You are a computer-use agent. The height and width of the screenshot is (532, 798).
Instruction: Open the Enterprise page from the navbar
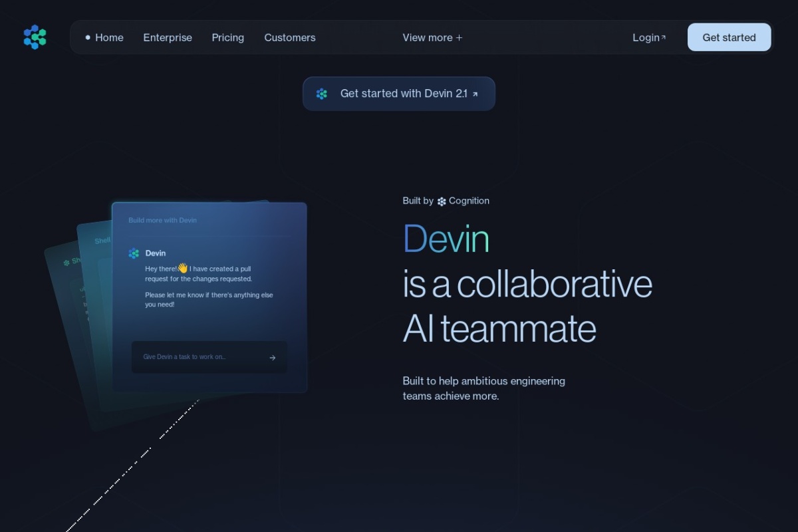168,38
